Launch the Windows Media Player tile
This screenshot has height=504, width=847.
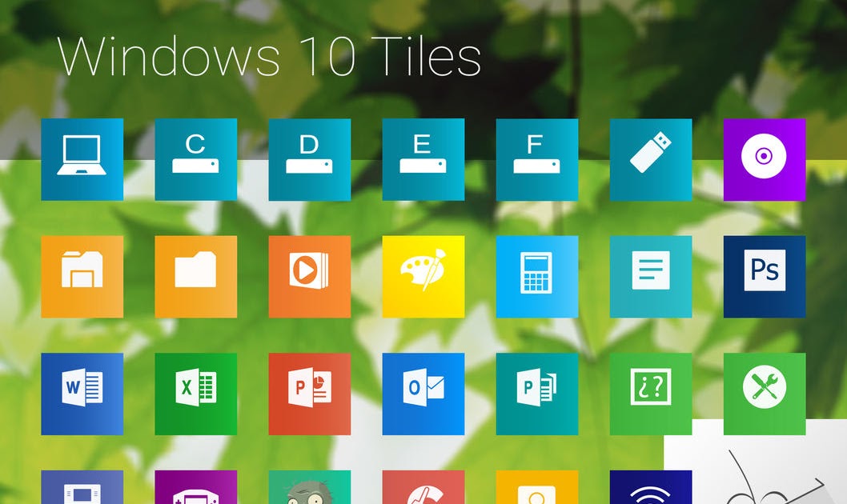pyautogui.click(x=310, y=276)
